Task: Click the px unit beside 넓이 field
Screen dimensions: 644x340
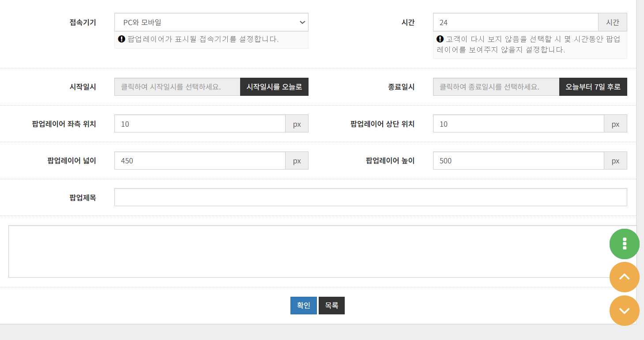Action: point(297,161)
